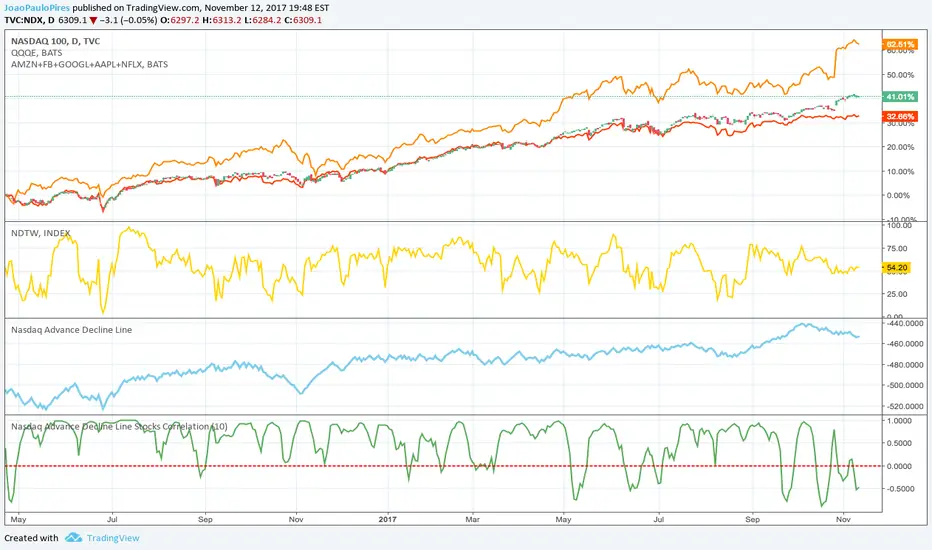Image resolution: width=932 pixels, height=550 pixels.
Task: Click the Mar time axis label
Action: coord(473,519)
